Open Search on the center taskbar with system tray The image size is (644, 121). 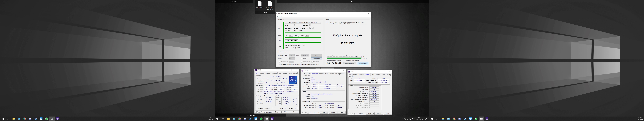coord(223,119)
